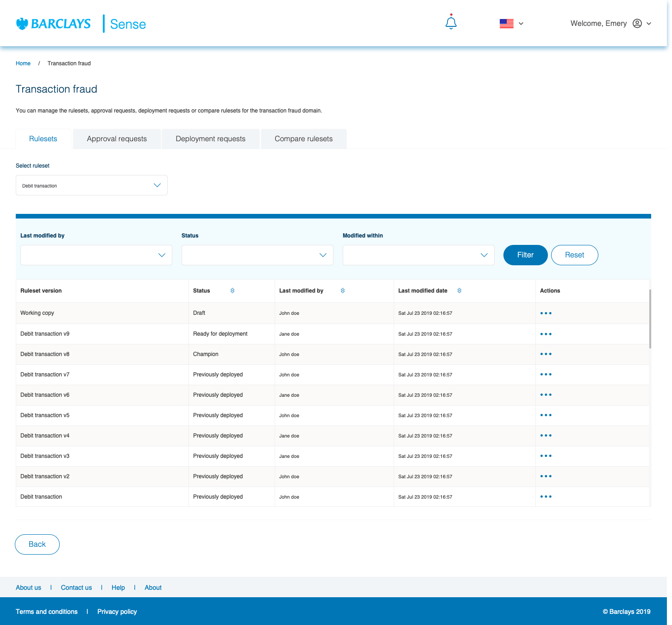672x625 pixels.
Task: Switch to the Compare rulesets tab
Action: pos(304,139)
